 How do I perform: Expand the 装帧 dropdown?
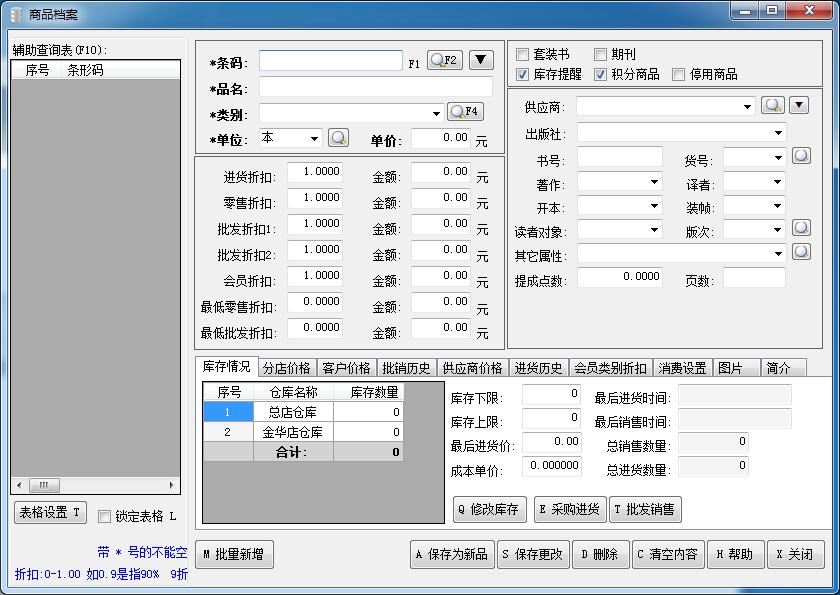(x=778, y=206)
